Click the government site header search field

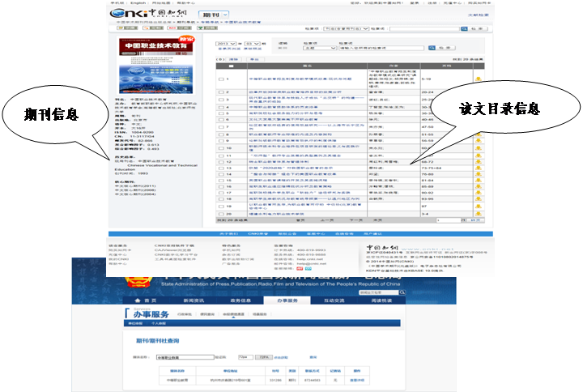point(379,292)
